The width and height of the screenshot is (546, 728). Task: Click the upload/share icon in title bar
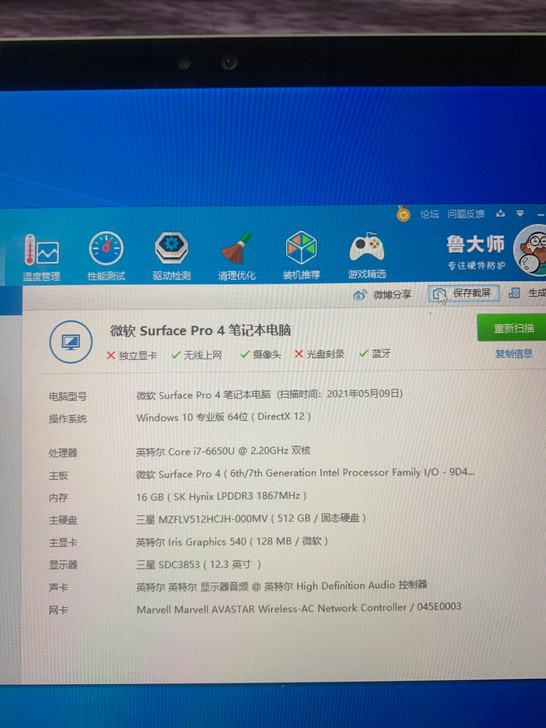(x=500, y=213)
